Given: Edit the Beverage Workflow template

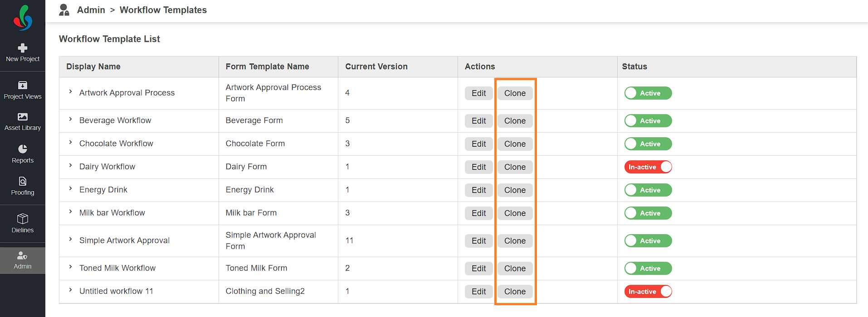Looking at the screenshot, I should point(478,121).
